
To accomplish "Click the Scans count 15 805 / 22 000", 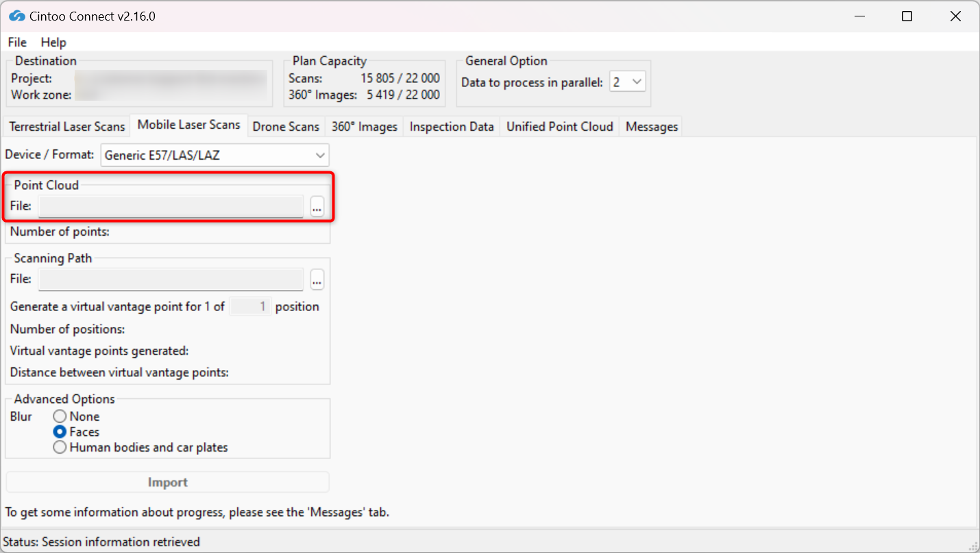I will [400, 79].
